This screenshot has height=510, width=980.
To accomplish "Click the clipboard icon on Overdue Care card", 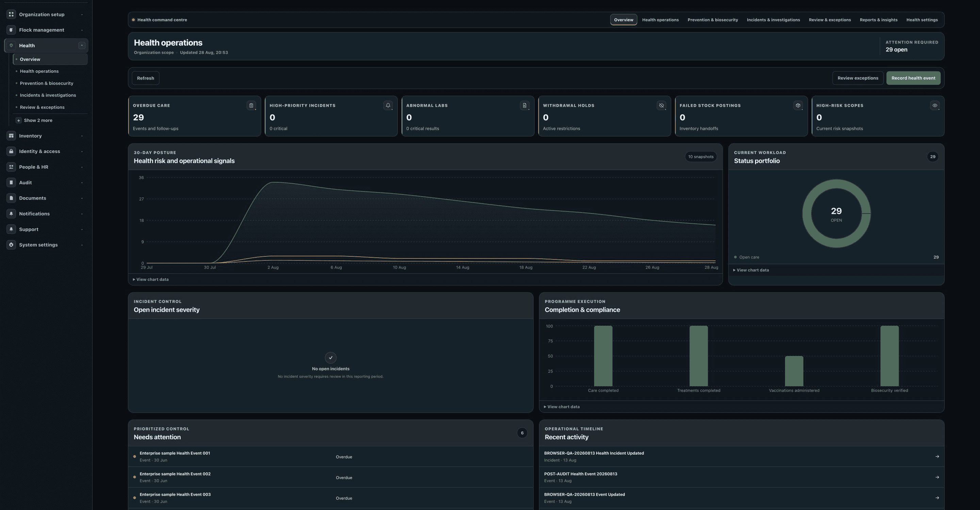I will click(x=251, y=106).
